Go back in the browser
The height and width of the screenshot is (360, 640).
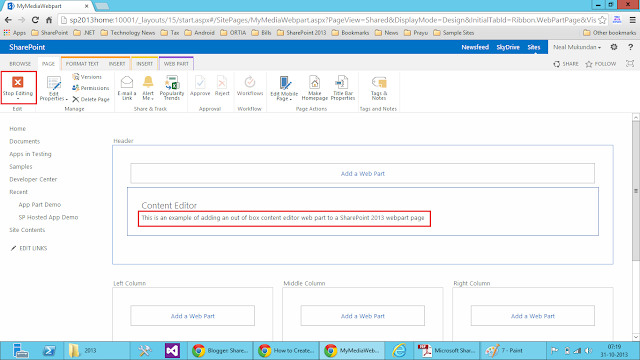8,20
